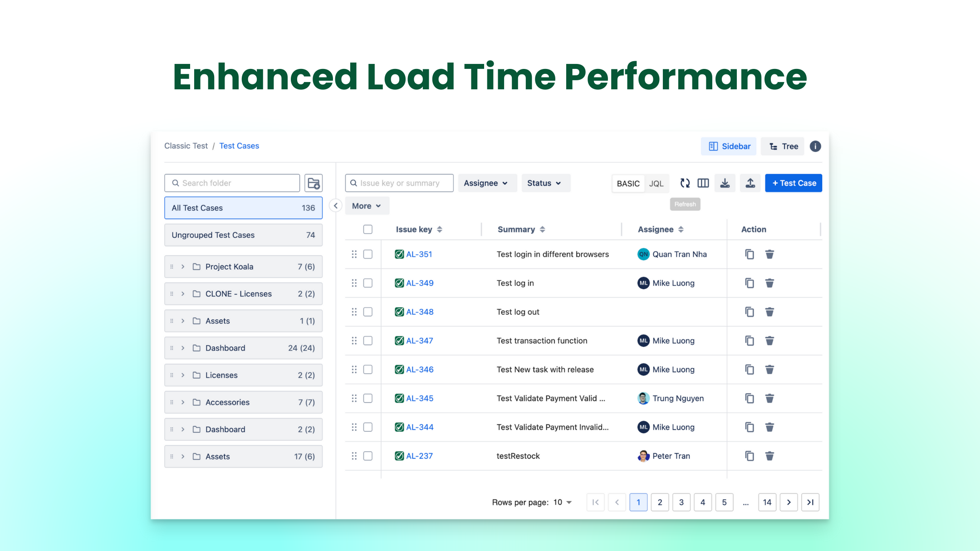Tick the checkbox for AL-348
The width and height of the screenshot is (980, 551).
tap(368, 312)
